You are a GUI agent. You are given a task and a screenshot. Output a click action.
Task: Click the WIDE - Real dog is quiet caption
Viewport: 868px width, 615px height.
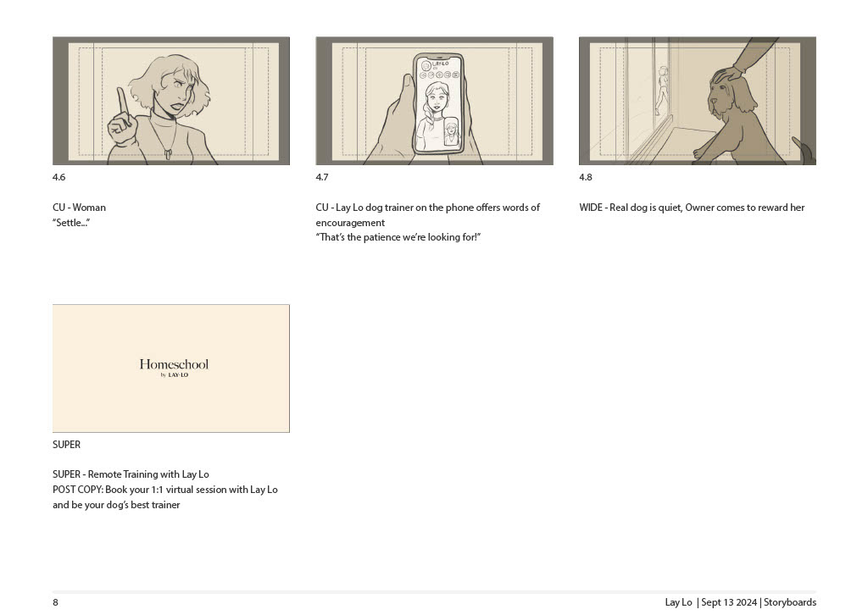click(692, 208)
